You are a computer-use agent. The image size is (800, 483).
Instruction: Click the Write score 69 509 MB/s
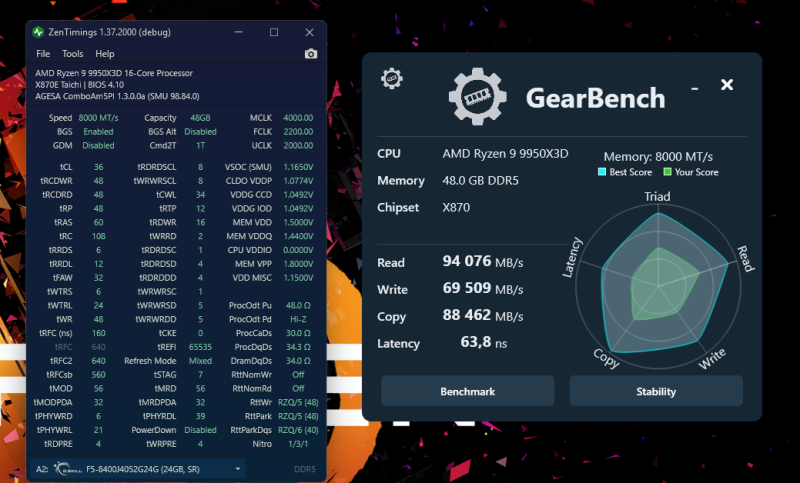(x=483, y=289)
